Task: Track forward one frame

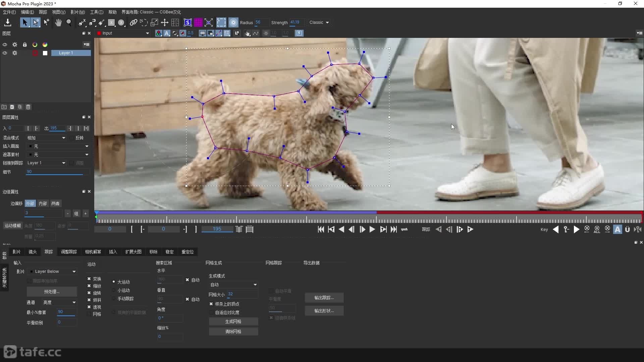Action: pos(460,229)
